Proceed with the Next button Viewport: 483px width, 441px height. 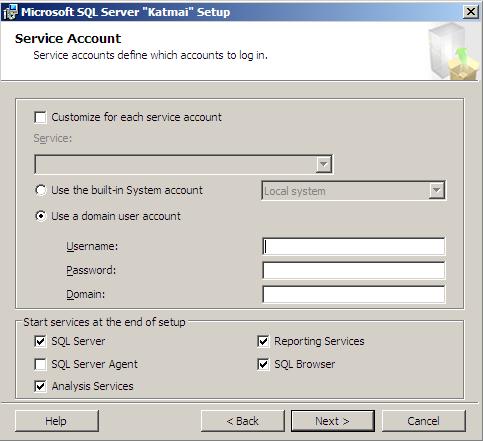pos(333,421)
